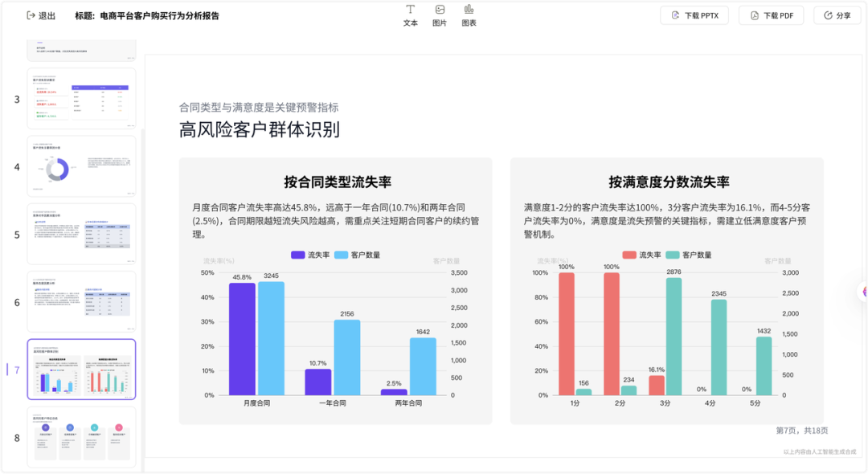Screen dimensions: 868x474
Task: Click the PDF file icon in 下载 PDF button
Action: pyautogui.click(x=752, y=14)
